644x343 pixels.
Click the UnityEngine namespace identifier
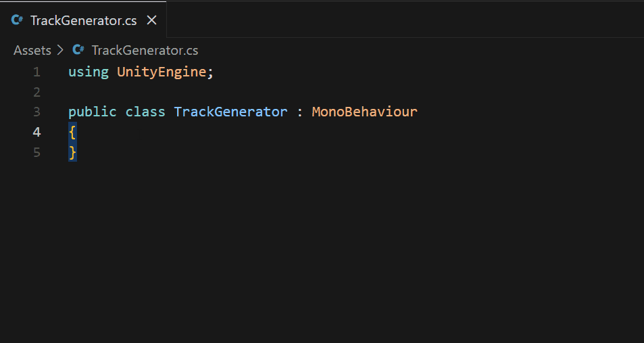tap(161, 72)
